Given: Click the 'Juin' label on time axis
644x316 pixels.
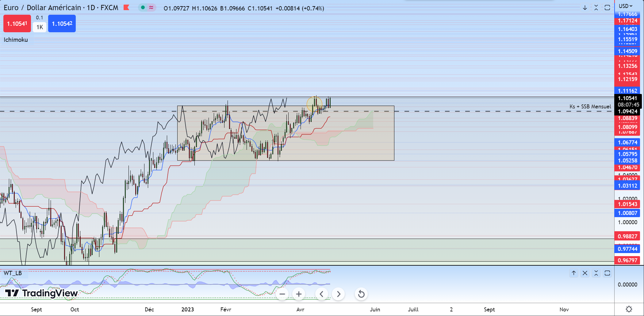Looking at the screenshot, I should coord(375,310).
